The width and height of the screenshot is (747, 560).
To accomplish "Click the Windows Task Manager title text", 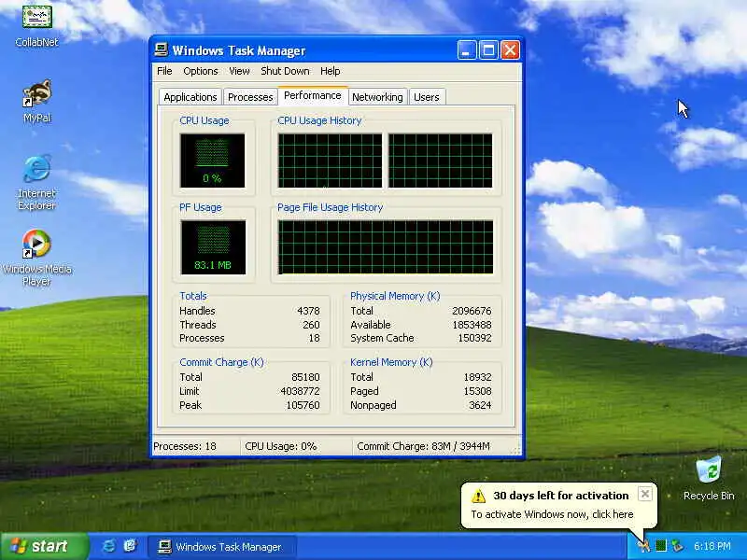I will point(239,50).
